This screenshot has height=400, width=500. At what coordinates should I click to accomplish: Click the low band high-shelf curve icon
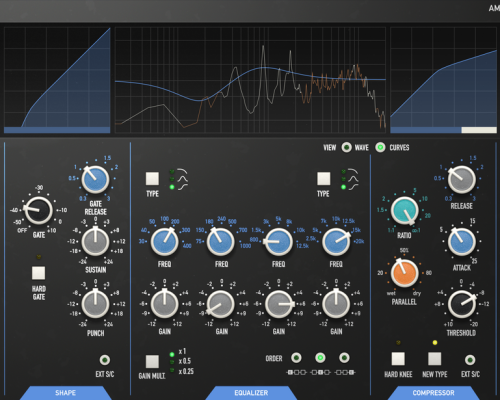tap(182, 172)
